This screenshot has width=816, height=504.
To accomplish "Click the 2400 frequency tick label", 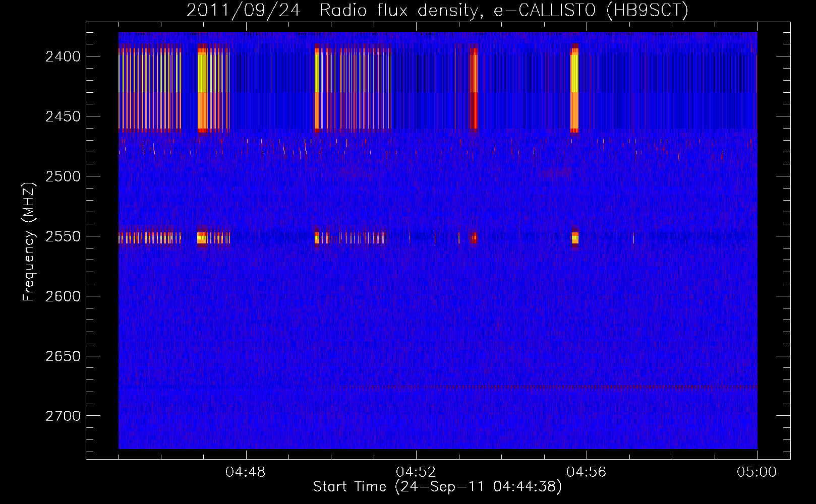I will coord(63,56).
